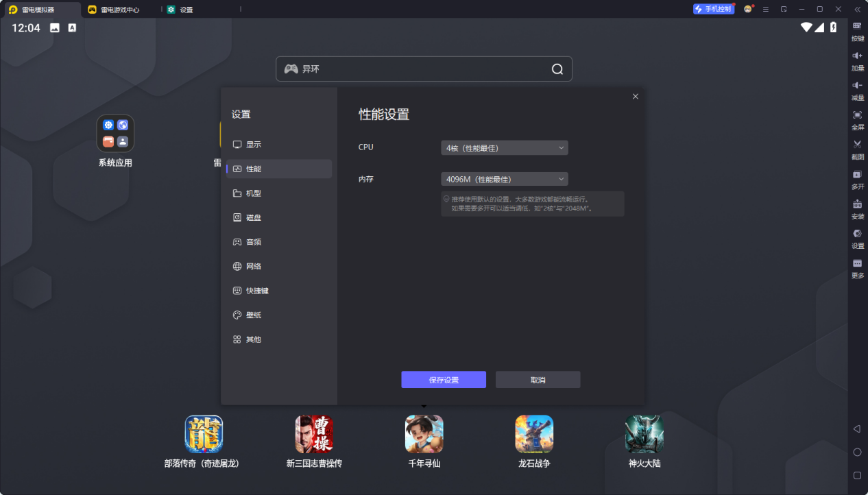Image resolution: width=868 pixels, height=495 pixels.
Task: Click the user avatar in title bar
Action: (748, 9)
